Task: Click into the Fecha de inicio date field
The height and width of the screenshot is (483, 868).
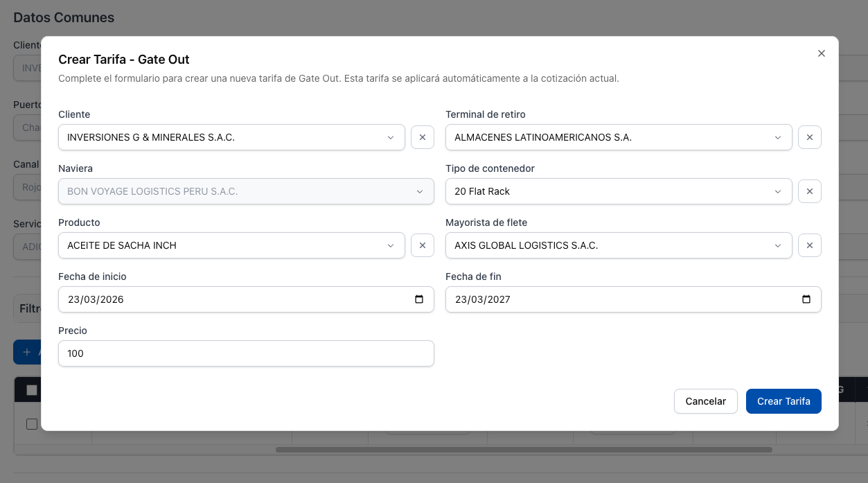Action: [208, 299]
